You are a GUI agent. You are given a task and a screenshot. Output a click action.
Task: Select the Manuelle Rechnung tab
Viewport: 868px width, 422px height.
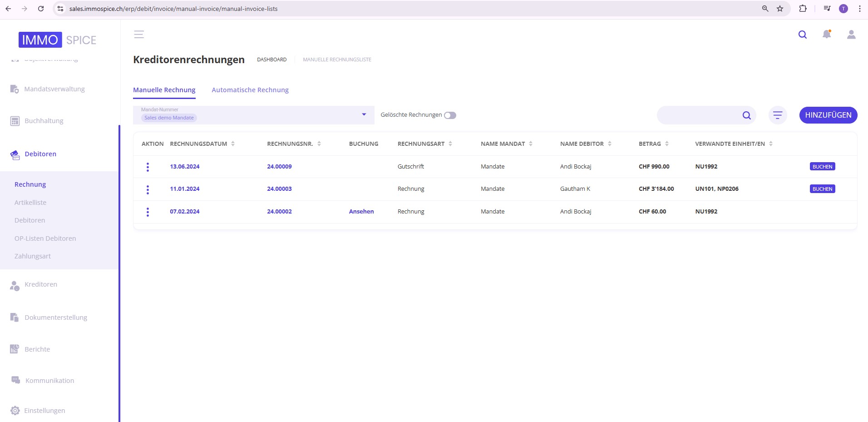point(164,90)
